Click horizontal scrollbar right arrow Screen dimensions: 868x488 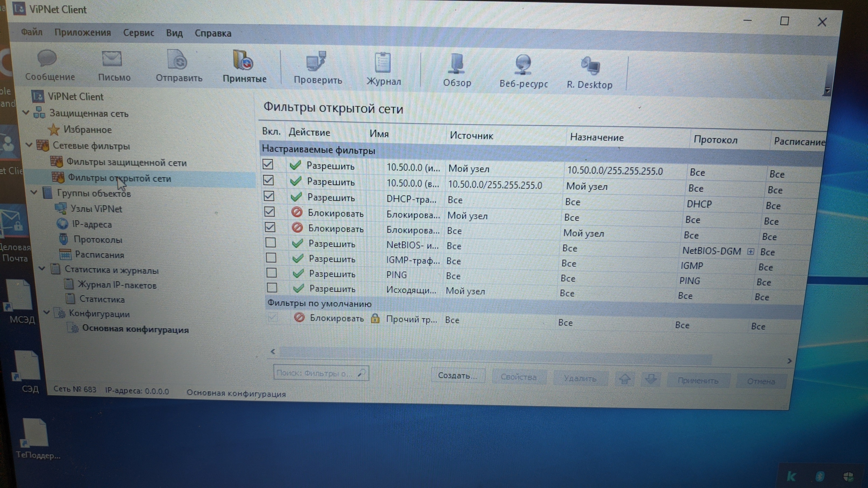[789, 361]
